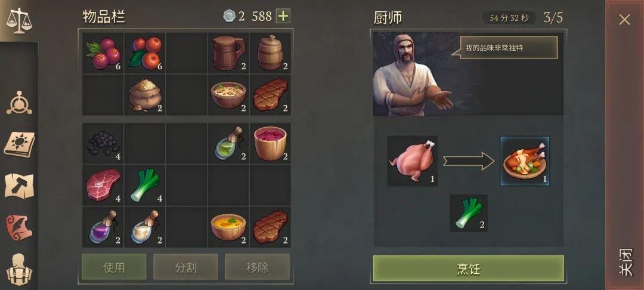Select the grain sack item
The width and height of the screenshot is (644, 290).
coord(144,95)
